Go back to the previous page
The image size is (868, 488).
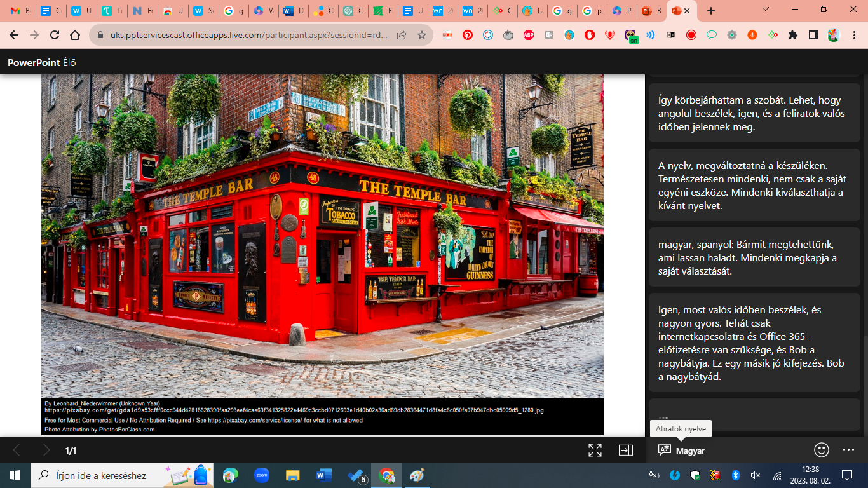point(14,36)
